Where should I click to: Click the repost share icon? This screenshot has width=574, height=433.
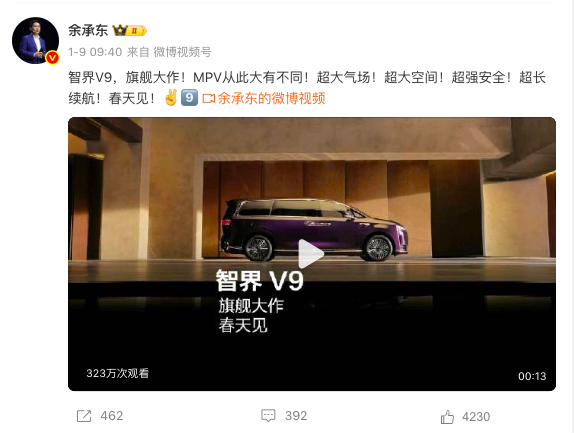coord(84,416)
